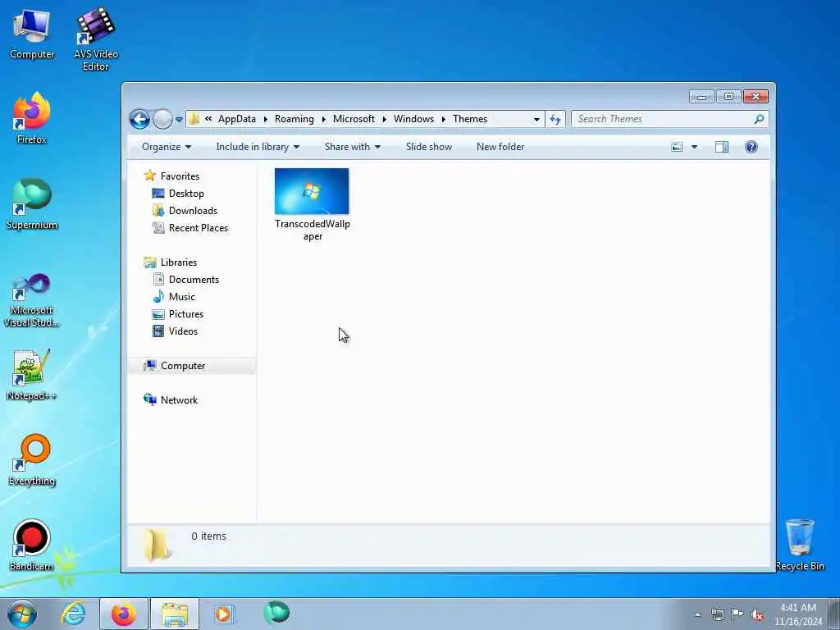Screen dimensions: 840x630
Task: Start the Slide show
Action: (428, 147)
